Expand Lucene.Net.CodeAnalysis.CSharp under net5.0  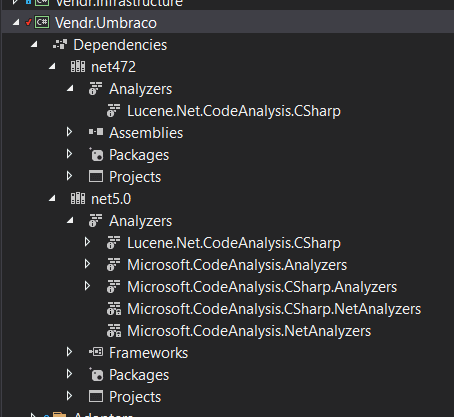tap(87, 242)
